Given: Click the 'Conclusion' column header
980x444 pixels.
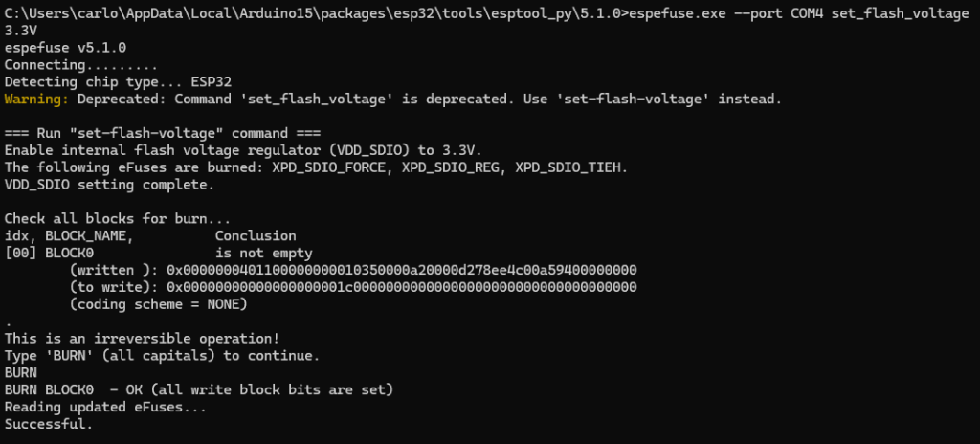Looking at the screenshot, I should (256, 235).
